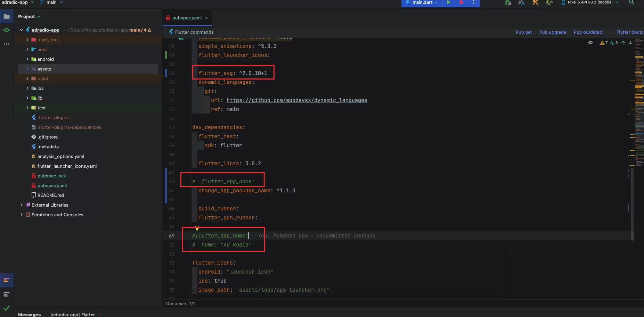Click Pub get link
Screen dimensions: 644x317
[524, 32]
